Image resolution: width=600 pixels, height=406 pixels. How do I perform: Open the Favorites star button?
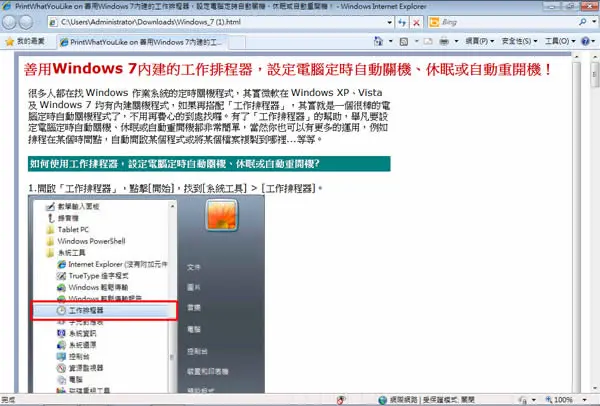click(26, 41)
